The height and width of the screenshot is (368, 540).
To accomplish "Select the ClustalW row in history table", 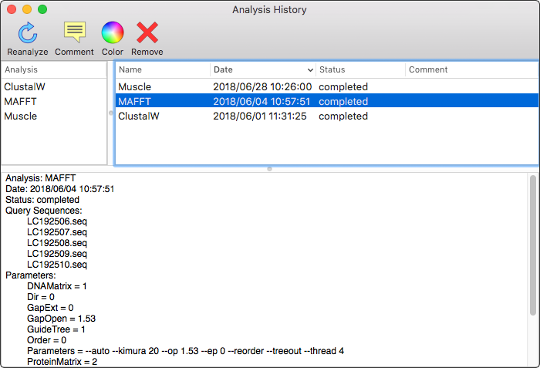I will point(327,116).
